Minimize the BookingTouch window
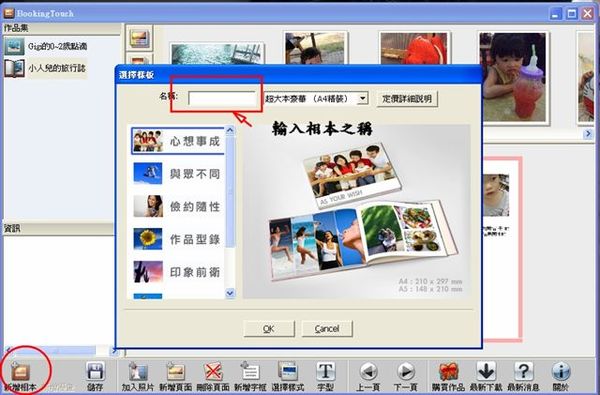This screenshot has height=395, width=600. 556,14
